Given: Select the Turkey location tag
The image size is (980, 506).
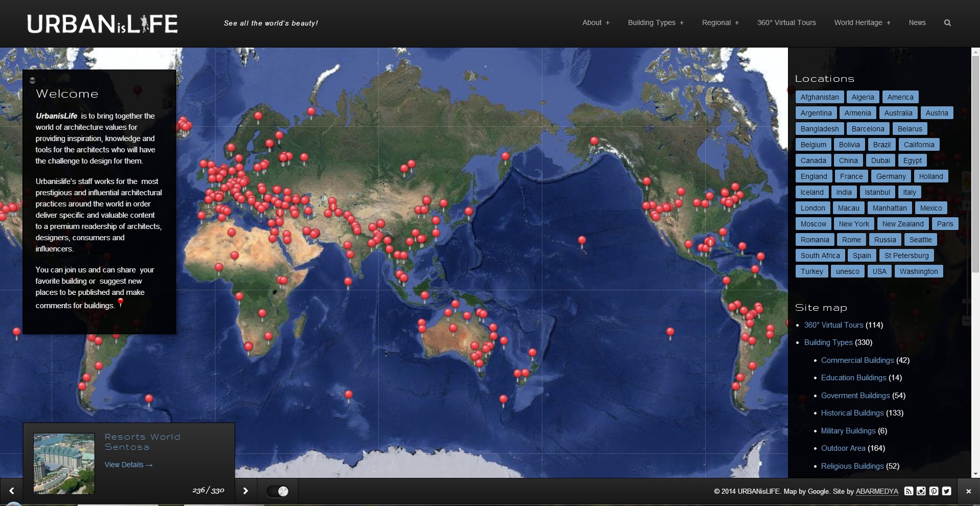Looking at the screenshot, I should point(812,271).
